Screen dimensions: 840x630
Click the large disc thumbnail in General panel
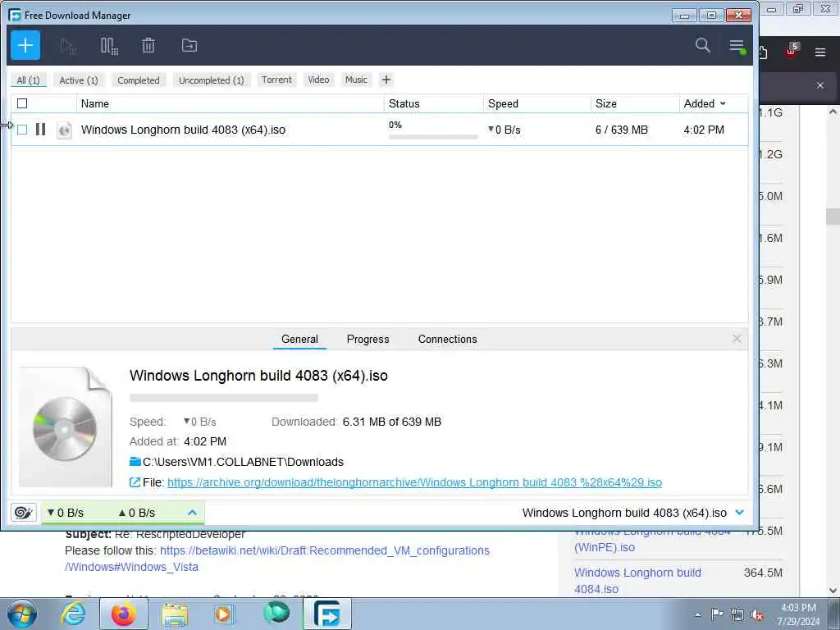click(66, 427)
